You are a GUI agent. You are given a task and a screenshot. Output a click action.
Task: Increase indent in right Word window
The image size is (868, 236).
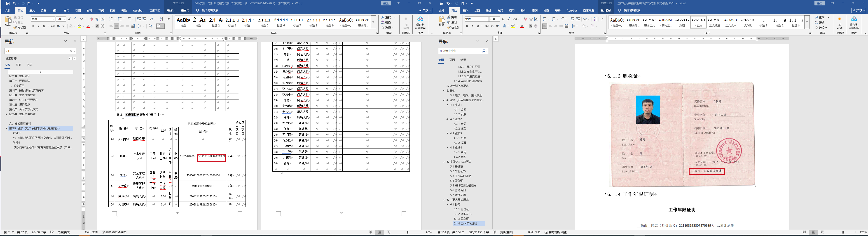[578, 19]
